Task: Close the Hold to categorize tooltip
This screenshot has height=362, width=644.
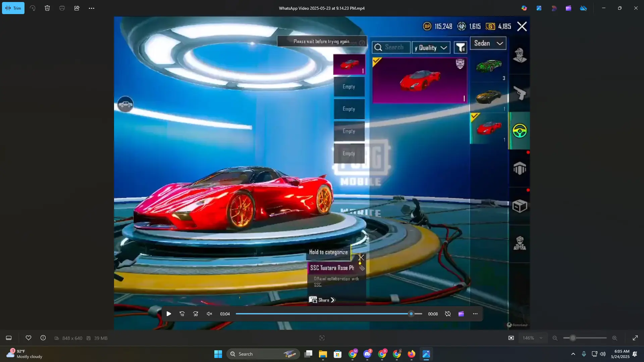Action: 361,258
